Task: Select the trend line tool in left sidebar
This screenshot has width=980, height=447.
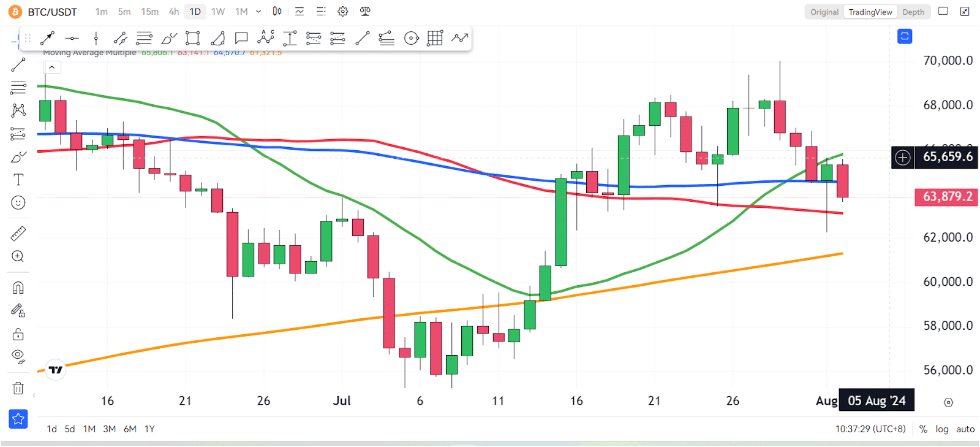Action: (x=18, y=64)
